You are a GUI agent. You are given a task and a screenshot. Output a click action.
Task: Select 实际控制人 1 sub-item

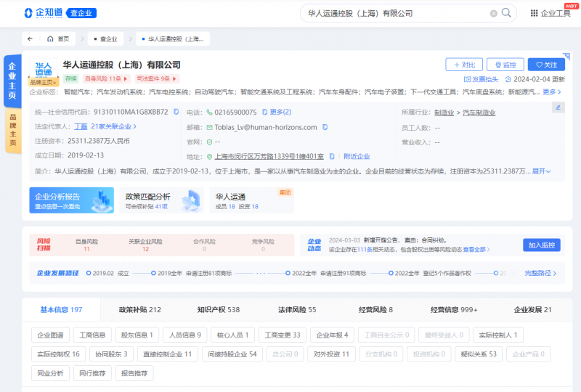pos(497,335)
